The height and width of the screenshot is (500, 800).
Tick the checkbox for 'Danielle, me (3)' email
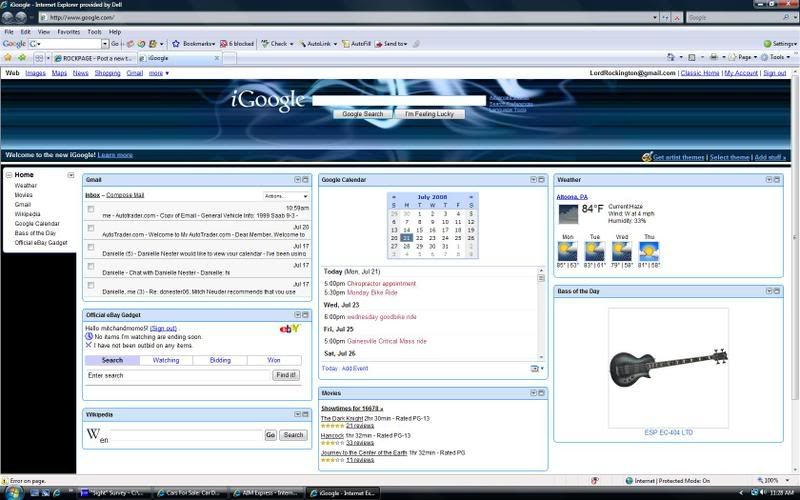91,285
